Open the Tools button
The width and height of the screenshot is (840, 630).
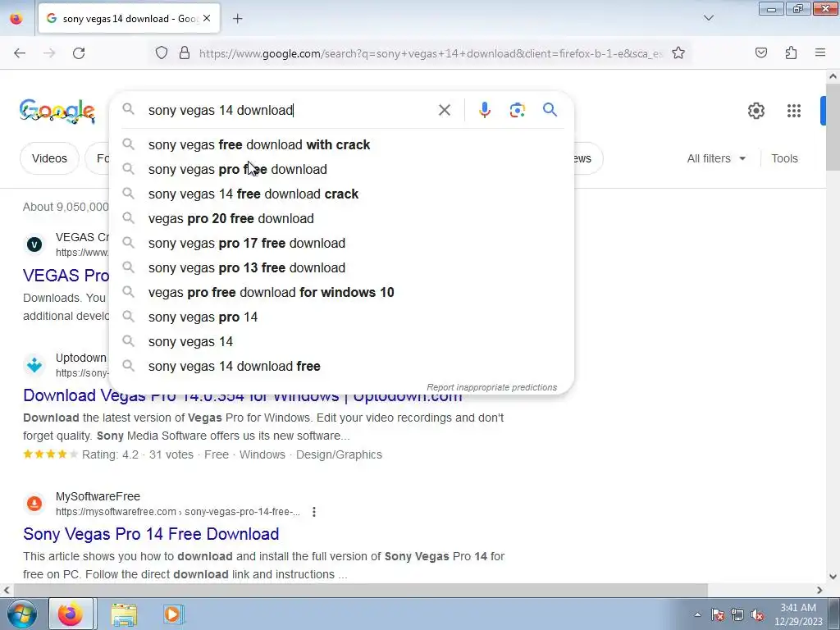(x=784, y=158)
